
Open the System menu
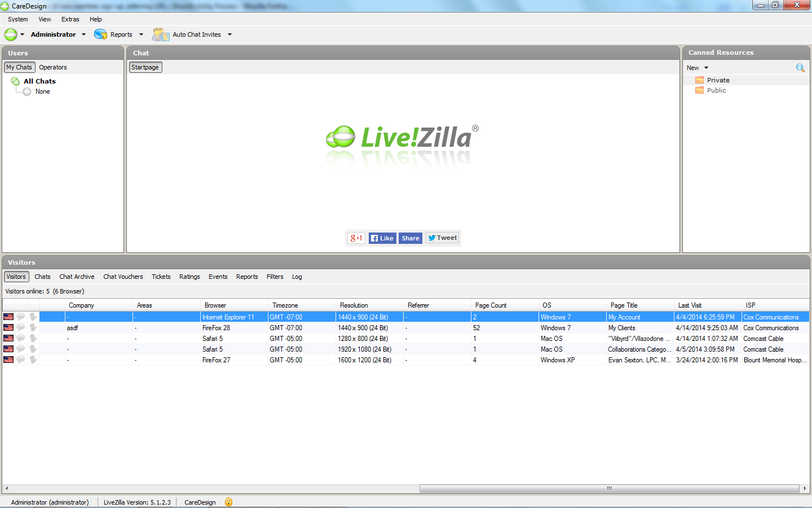pyautogui.click(x=18, y=19)
